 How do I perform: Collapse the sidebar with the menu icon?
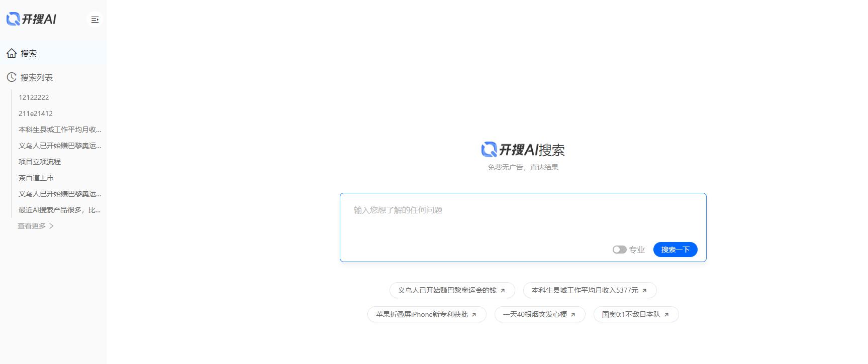[94, 20]
